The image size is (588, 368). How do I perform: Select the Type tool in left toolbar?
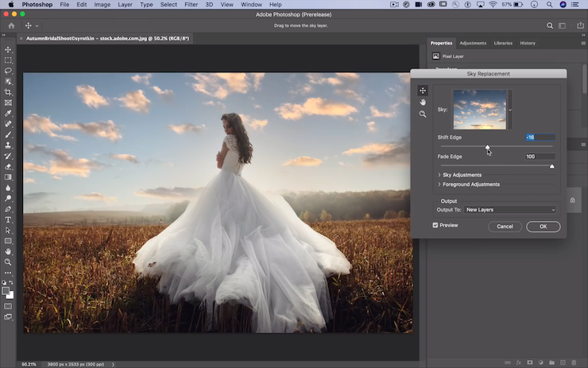click(8, 219)
